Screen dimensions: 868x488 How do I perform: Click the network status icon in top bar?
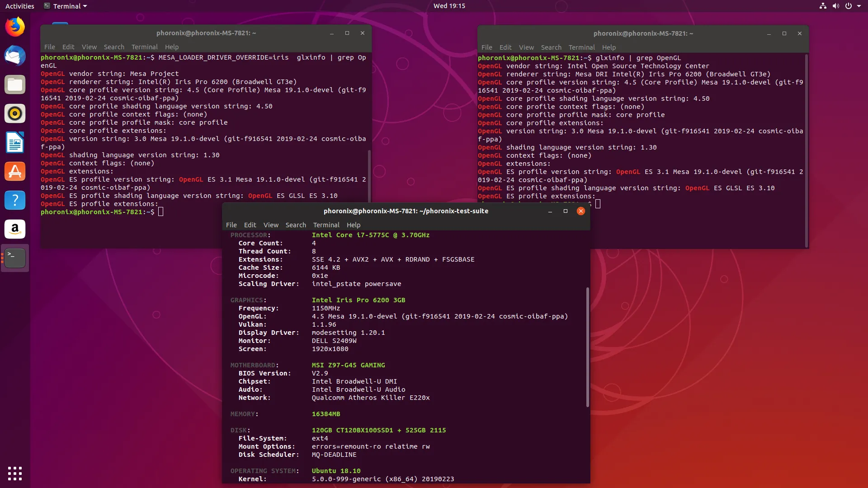tap(822, 6)
